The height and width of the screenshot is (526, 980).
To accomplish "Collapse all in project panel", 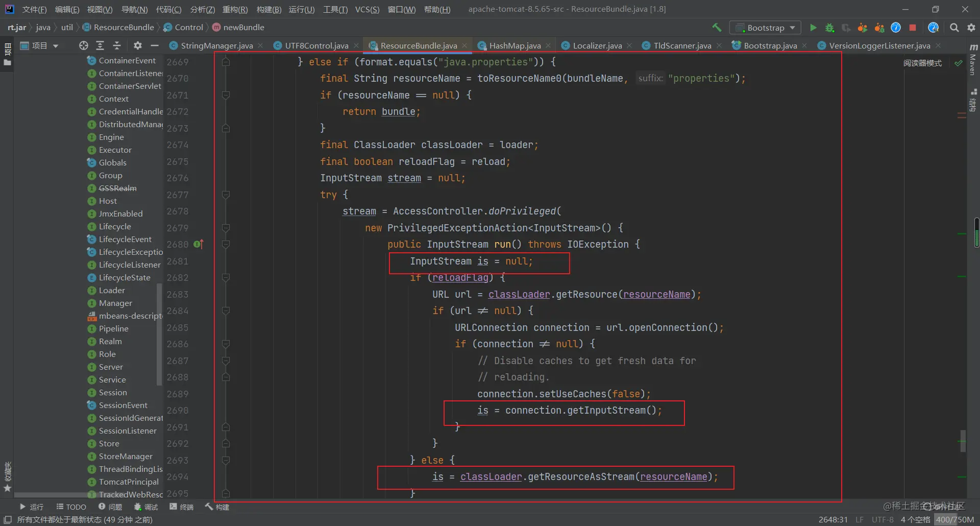I will pos(117,45).
